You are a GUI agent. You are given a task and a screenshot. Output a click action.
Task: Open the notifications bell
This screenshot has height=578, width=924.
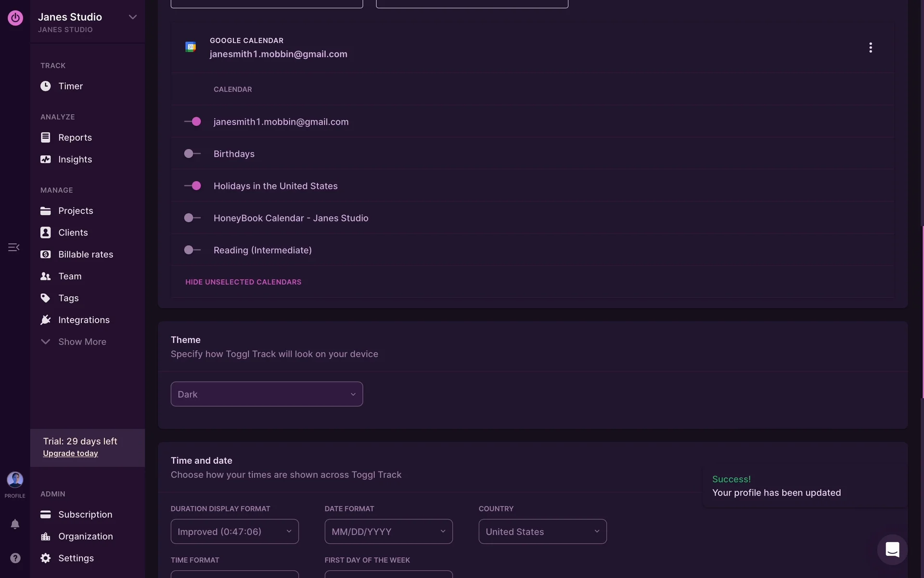pos(15,524)
